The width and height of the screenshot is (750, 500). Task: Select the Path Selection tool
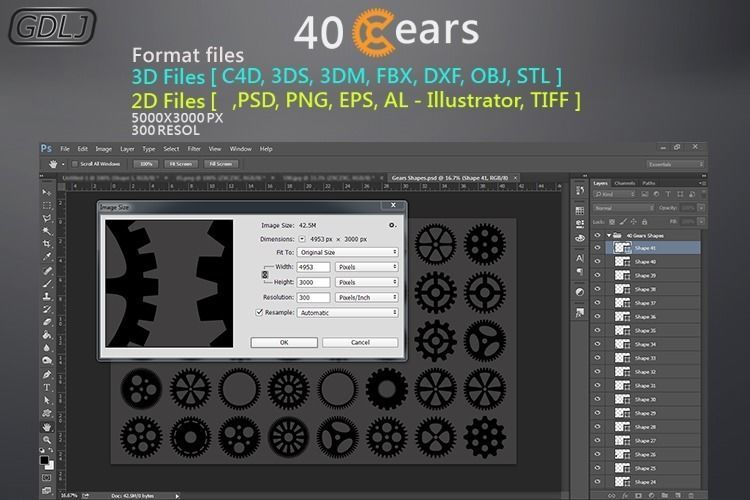tap(47, 400)
